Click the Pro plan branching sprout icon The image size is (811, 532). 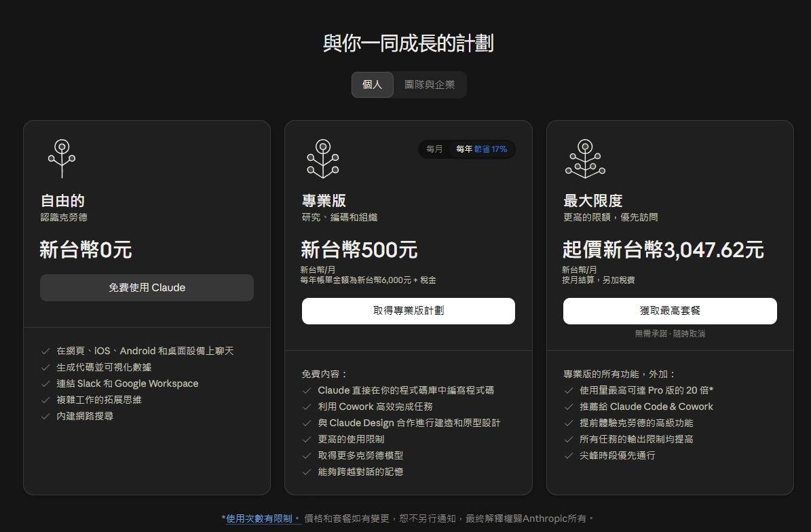point(323,159)
